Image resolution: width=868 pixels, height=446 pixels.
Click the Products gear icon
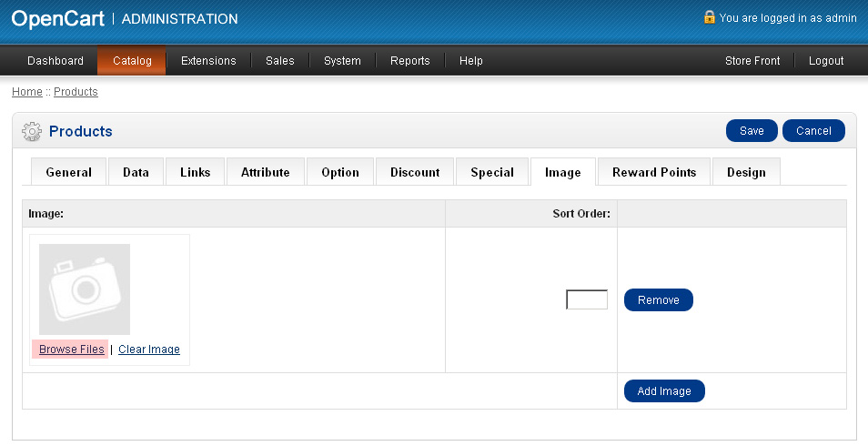pyautogui.click(x=32, y=131)
